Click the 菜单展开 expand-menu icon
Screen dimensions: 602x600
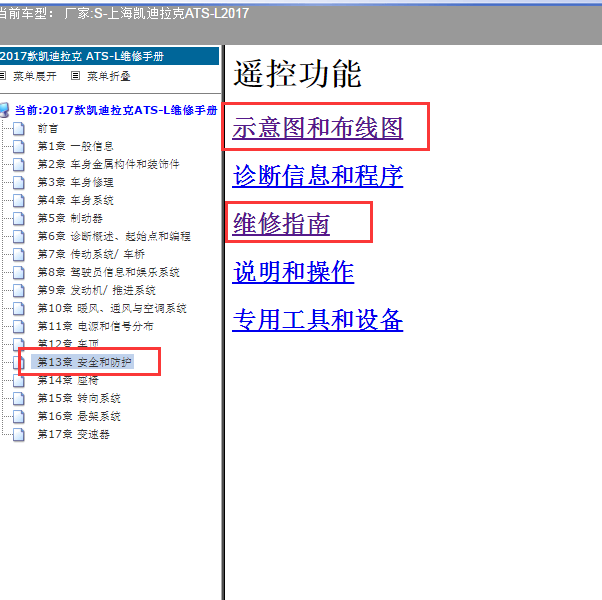click(2, 76)
